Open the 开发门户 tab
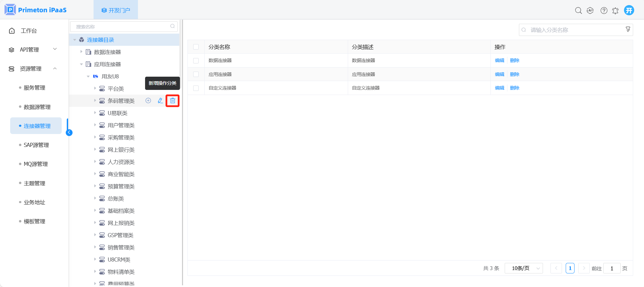This screenshot has width=644, height=287. [x=116, y=10]
